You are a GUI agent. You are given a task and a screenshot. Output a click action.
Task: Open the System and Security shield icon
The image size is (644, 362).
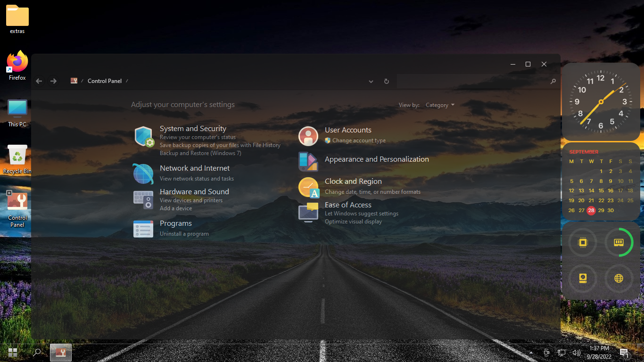[x=144, y=137]
